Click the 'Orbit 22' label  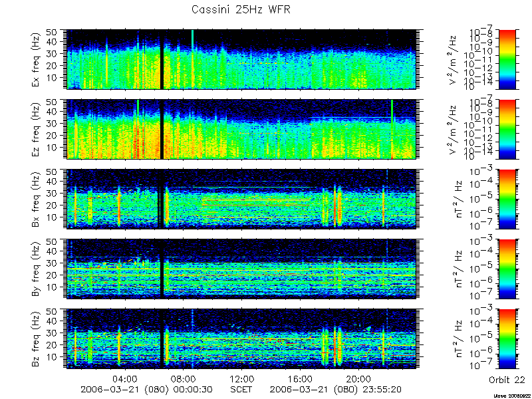[x=507, y=380]
